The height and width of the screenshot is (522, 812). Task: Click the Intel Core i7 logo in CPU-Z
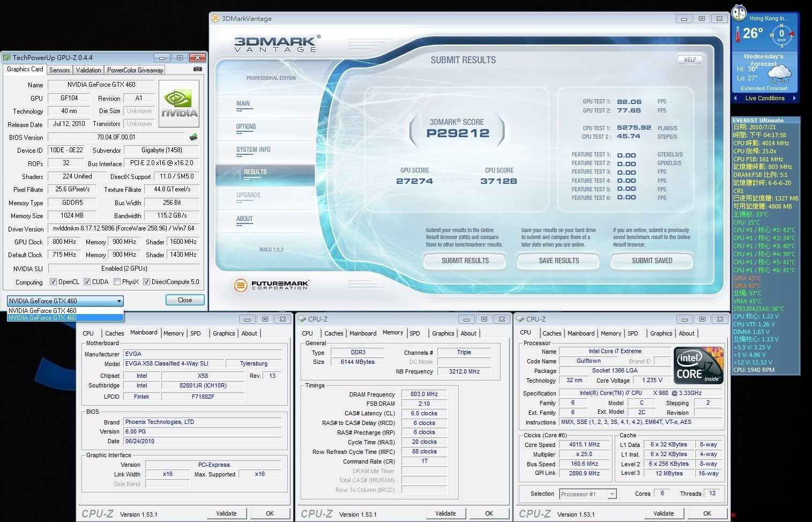tap(699, 366)
